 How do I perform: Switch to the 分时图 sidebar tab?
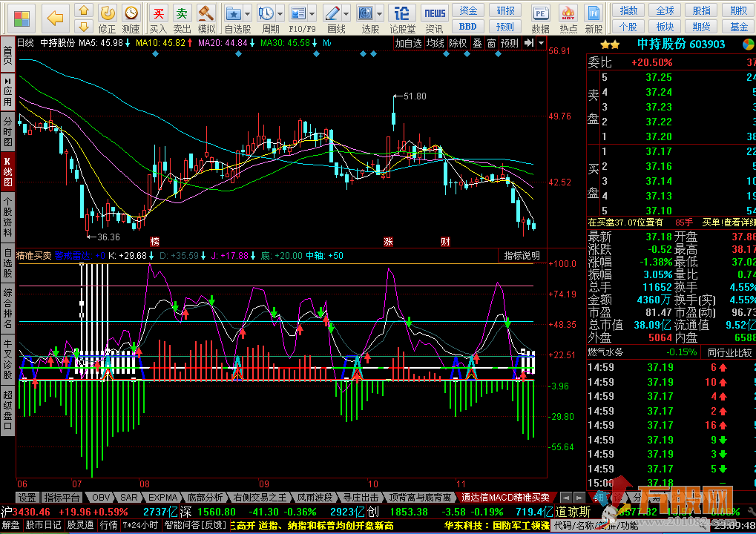click(x=7, y=132)
